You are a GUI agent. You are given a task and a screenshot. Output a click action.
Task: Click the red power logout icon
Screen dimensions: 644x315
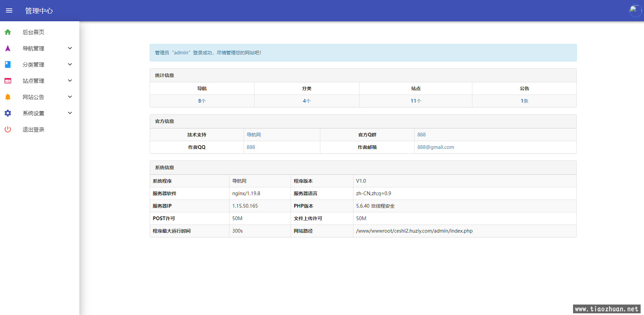click(8, 129)
